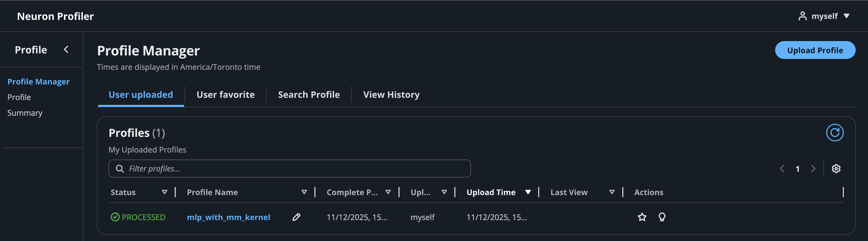Open the mlp_with_mm_kernel profile
This screenshot has height=241, width=868.
pos(229,217)
